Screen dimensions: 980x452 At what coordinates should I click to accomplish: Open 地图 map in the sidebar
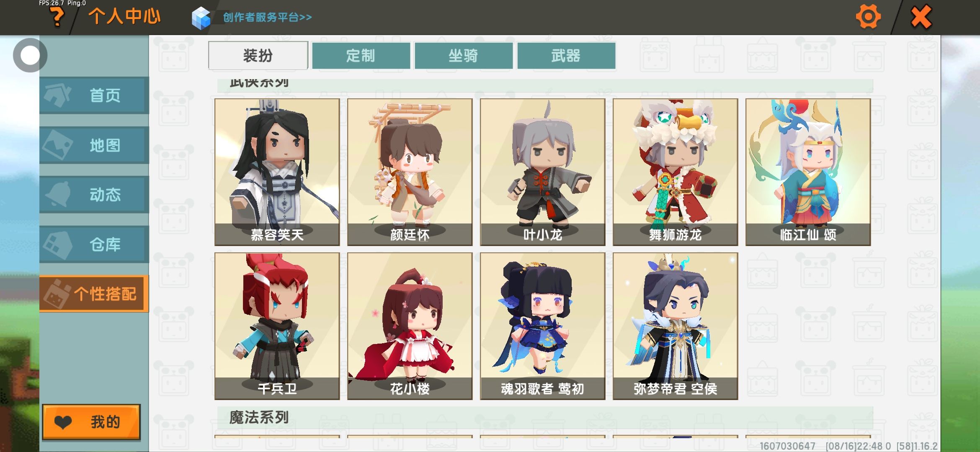point(94,145)
